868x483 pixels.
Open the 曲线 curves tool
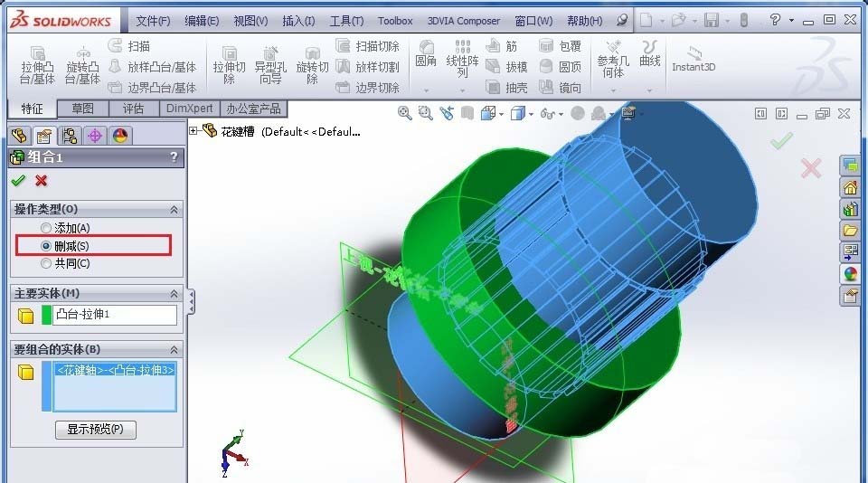(x=650, y=54)
